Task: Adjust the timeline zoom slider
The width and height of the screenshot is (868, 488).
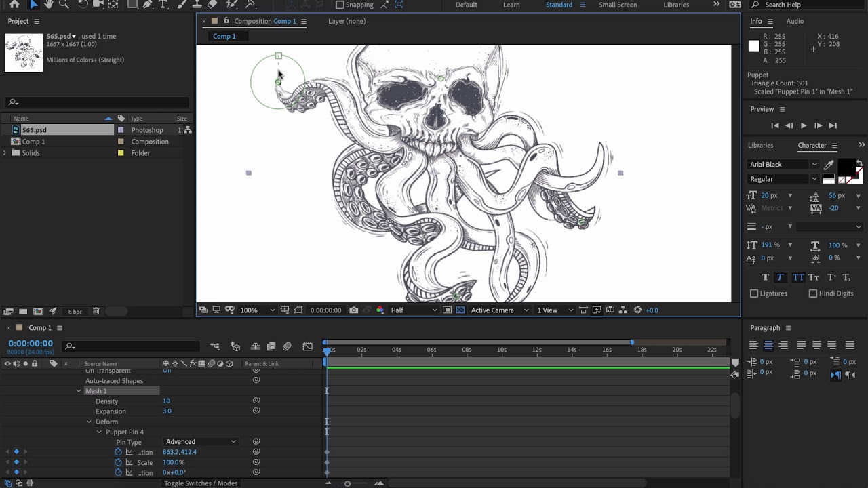Action: pos(347,483)
